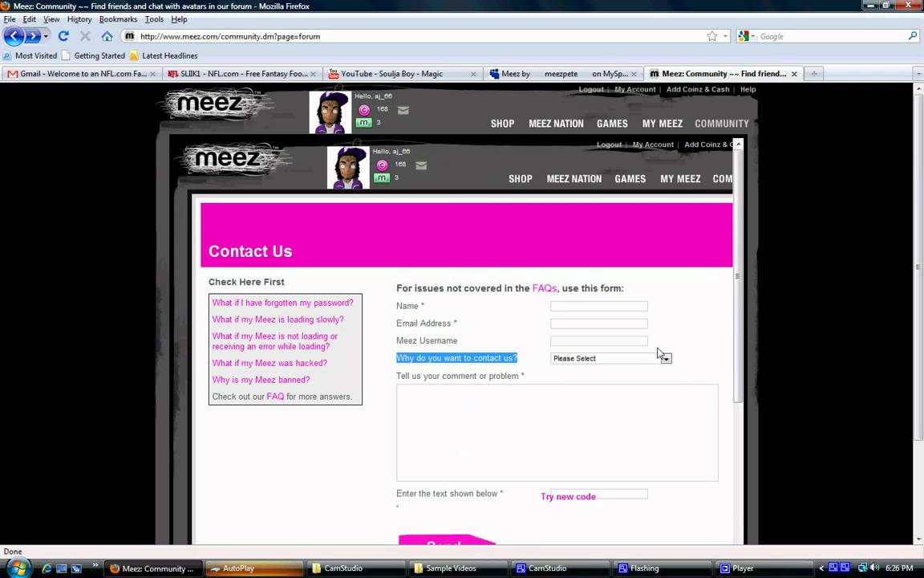924x578 pixels.
Task: Click the comment or problem text area
Action: pos(557,433)
